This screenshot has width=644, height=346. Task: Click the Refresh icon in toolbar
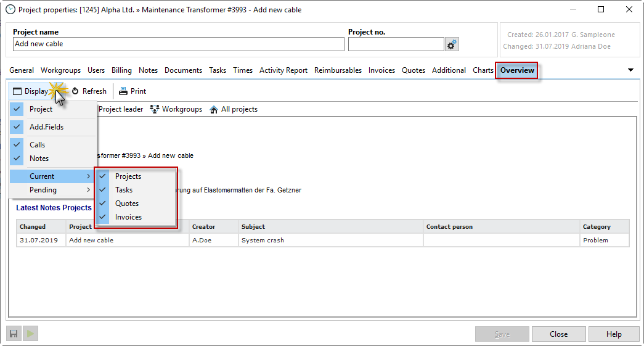[x=75, y=91]
